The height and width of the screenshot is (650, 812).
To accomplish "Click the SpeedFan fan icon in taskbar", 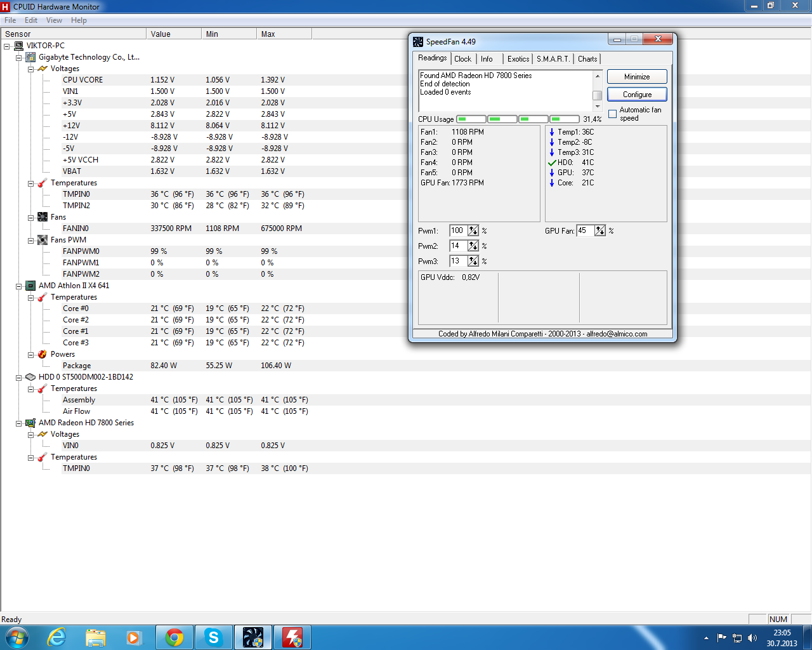I will pyautogui.click(x=252, y=637).
